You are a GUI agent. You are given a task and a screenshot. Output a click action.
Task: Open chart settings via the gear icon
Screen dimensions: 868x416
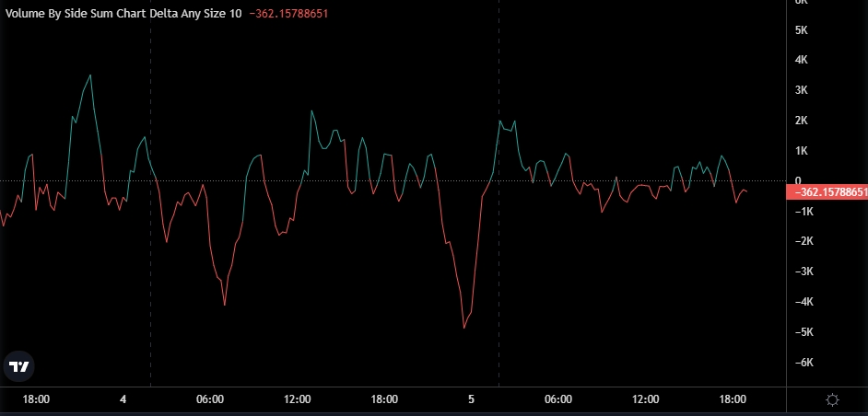pyautogui.click(x=832, y=399)
